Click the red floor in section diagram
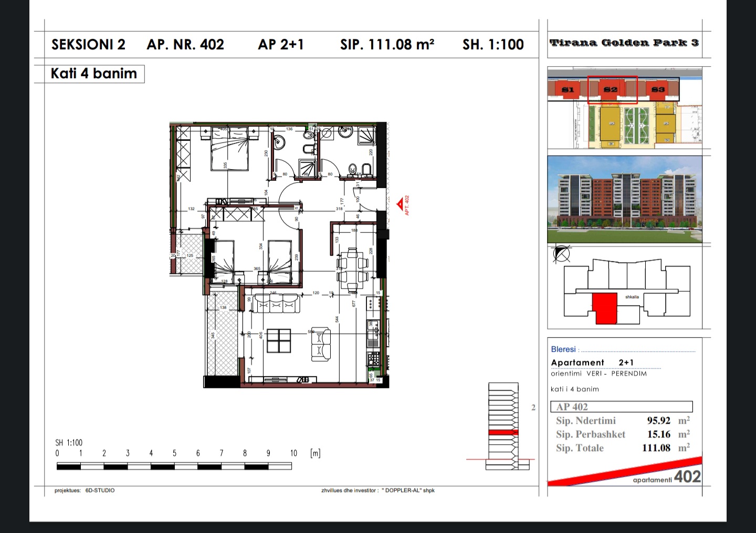Viewport: 756px width, 533px height. coord(503,433)
